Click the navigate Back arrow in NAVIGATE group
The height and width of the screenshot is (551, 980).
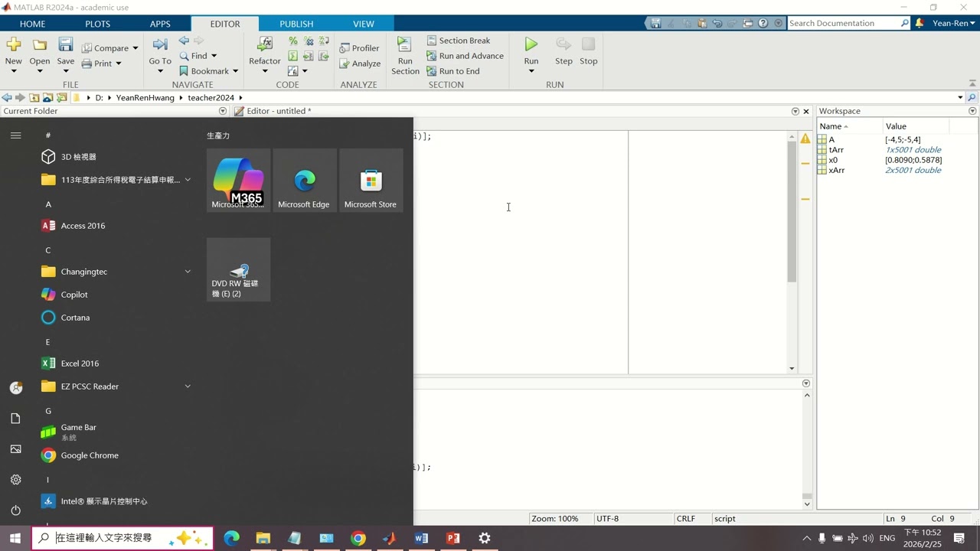pos(184,40)
